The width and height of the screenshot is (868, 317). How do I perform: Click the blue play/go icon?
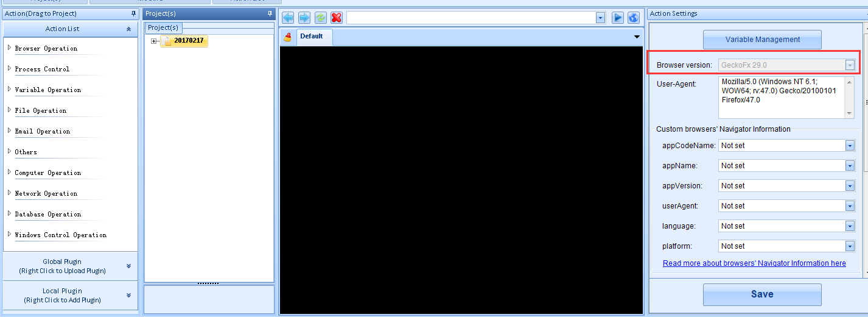click(618, 18)
